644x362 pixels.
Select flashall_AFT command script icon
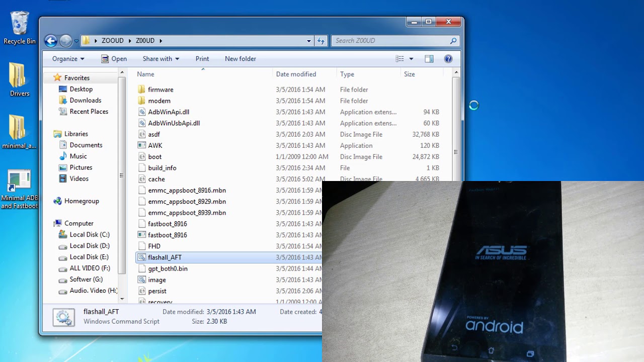tap(142, 257)
